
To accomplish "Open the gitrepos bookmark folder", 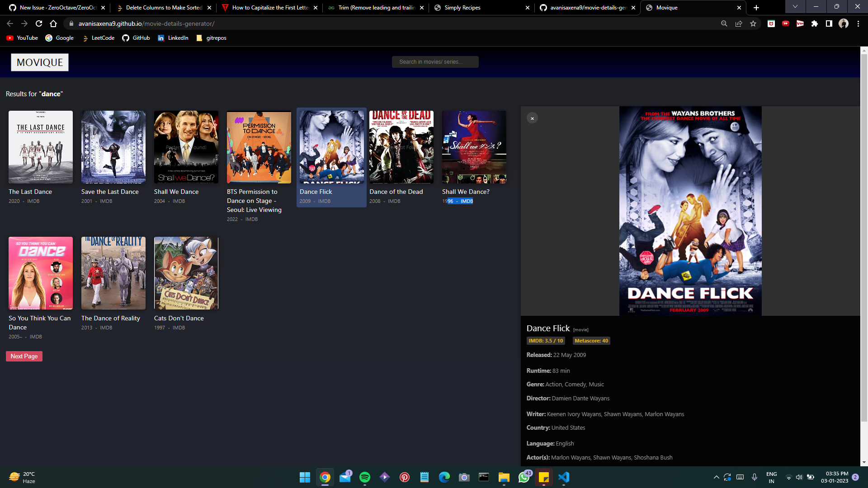I will point(211,38).
